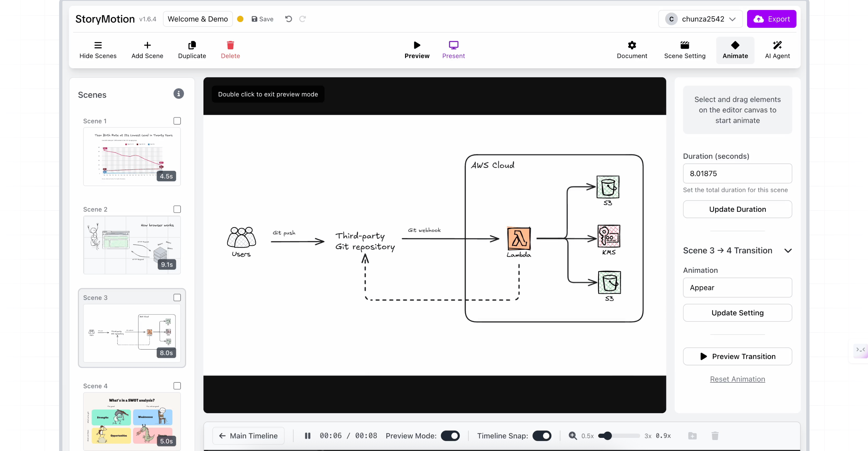Collapse the Scene 3 → 4 Transition section
868x451 pixels.
point(788,251)
